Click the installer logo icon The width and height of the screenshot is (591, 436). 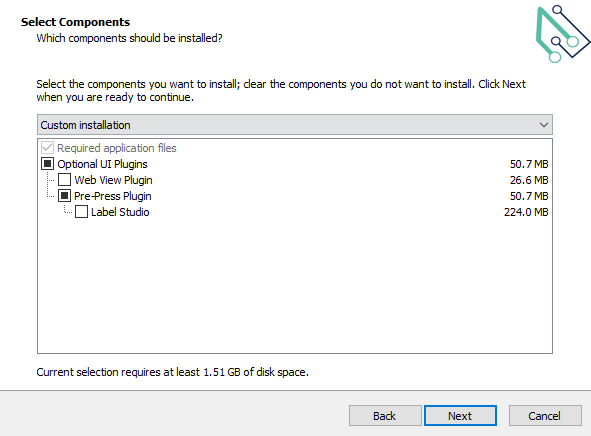tap(563, 34)
